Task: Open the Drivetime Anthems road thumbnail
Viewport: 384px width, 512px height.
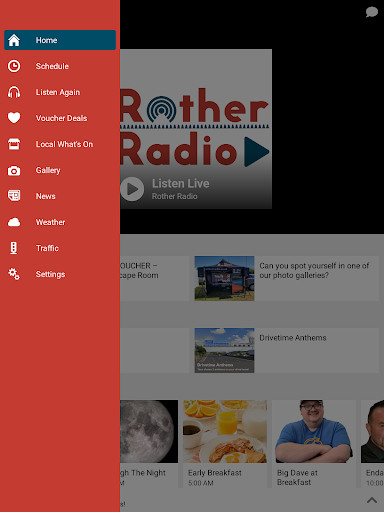Action: pos(224,350)
